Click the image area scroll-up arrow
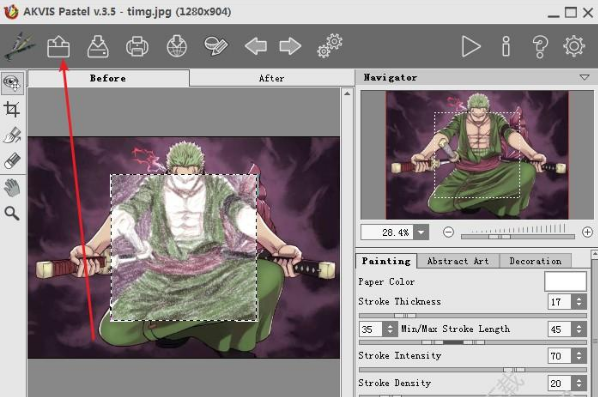The image size is (598, 397). tap(347, 93)
